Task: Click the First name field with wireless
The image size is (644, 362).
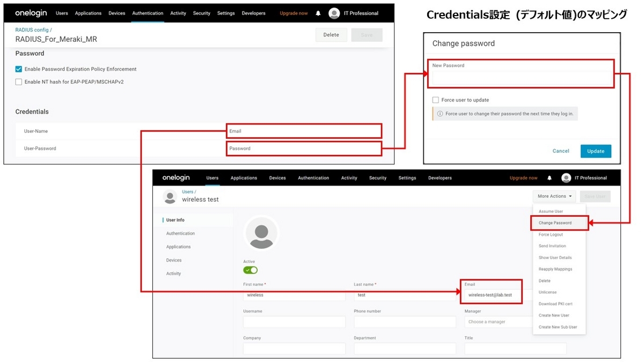Action: tap(294, 295)
